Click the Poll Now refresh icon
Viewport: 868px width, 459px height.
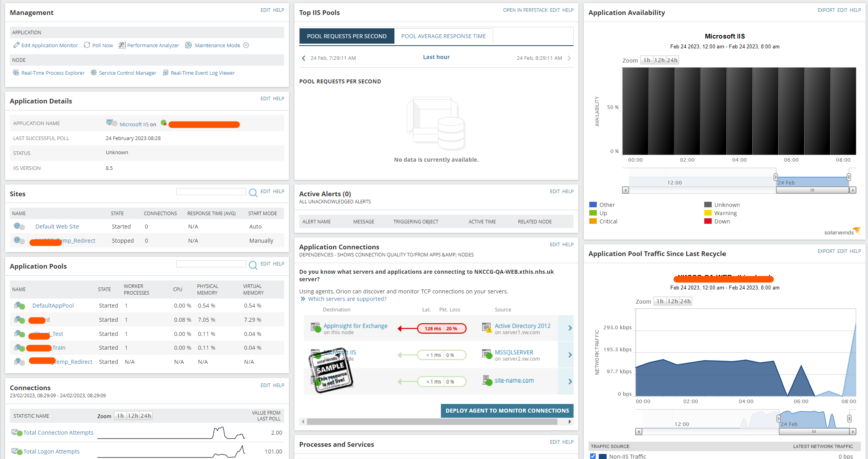pos(87,45)
